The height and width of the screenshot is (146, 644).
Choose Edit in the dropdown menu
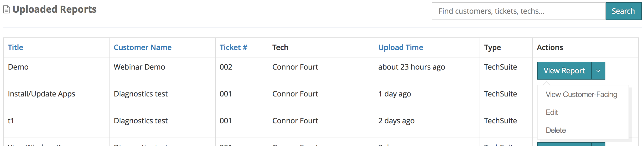[x=552, y=112]
